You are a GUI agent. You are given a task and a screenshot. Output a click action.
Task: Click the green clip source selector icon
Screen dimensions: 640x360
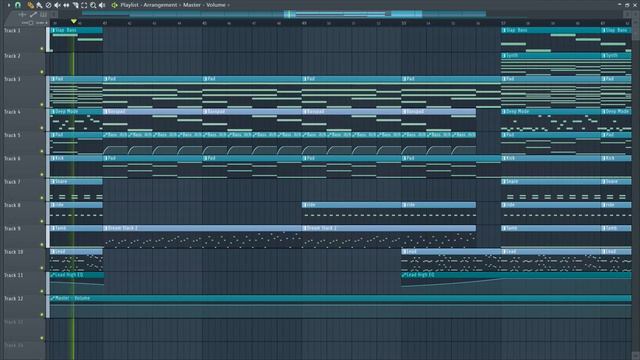(114, 5)
